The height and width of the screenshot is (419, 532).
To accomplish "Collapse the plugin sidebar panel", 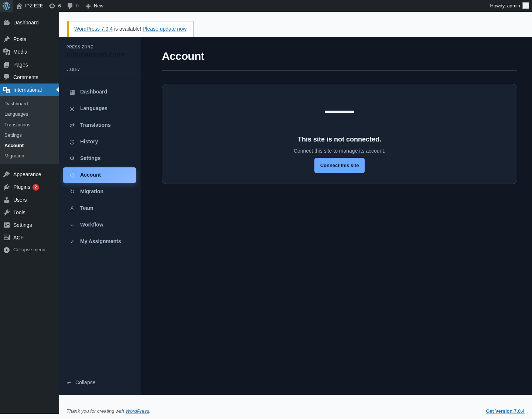I will tap(81, 382).
